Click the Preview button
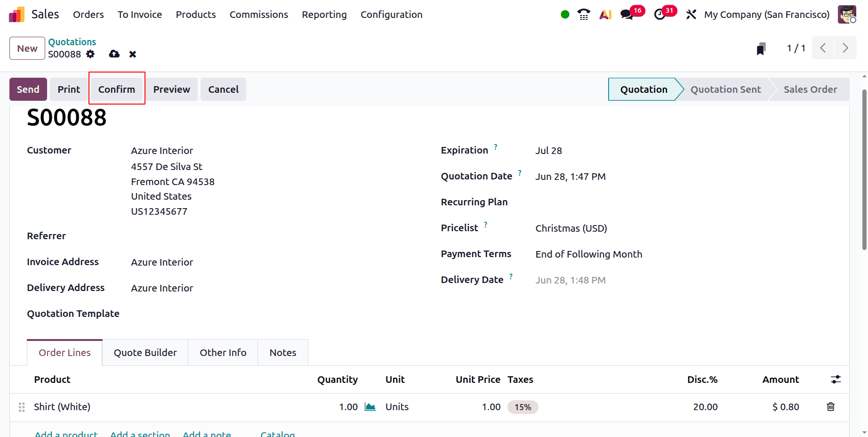Viewport: 868px width, 437px height. (172, 89)
